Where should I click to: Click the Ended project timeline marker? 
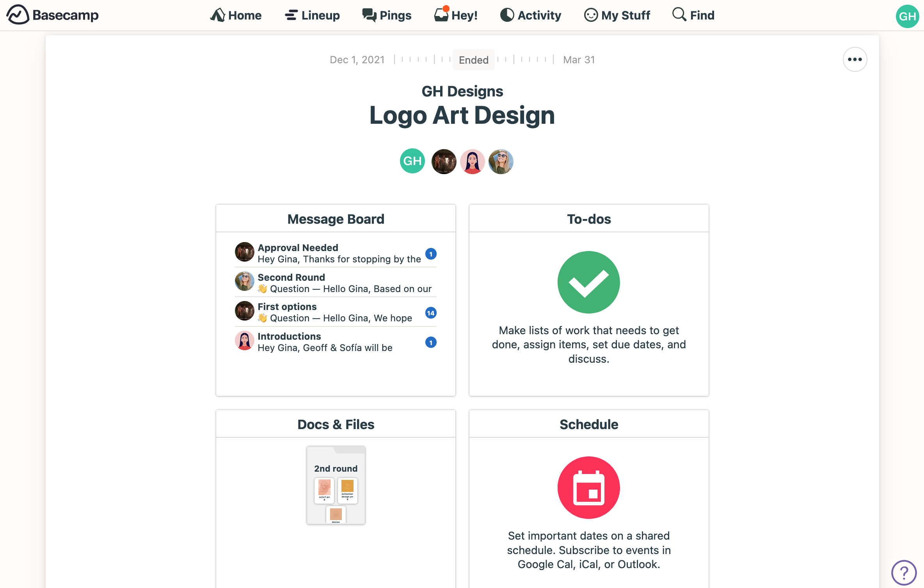coord(473,59)
